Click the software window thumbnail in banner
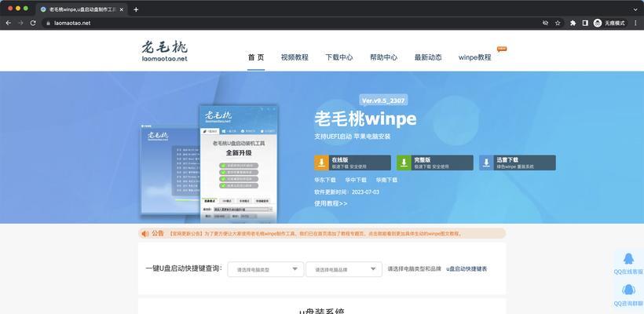 209,163
